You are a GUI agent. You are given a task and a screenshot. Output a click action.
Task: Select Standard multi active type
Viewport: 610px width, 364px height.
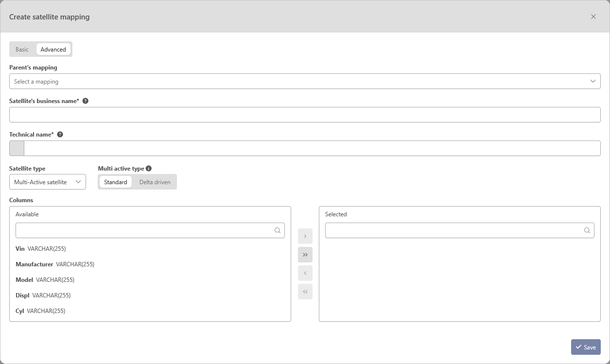(x=116, y=182)
